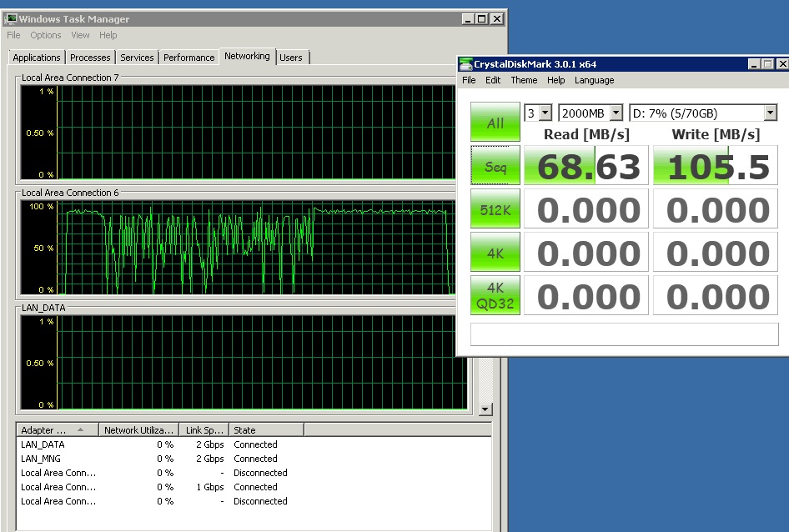
Task: Run the Seq sequential test
Action: tap(495, 167)
